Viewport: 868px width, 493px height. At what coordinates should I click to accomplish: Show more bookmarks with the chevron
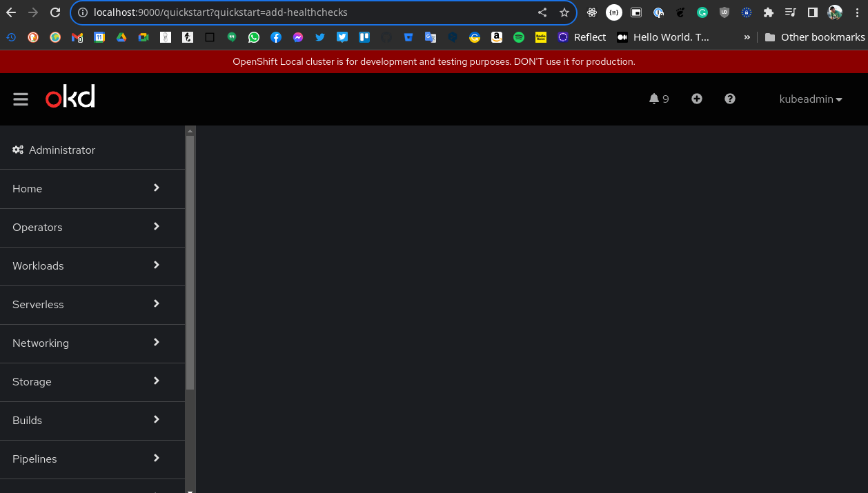[x=747, y=37]
